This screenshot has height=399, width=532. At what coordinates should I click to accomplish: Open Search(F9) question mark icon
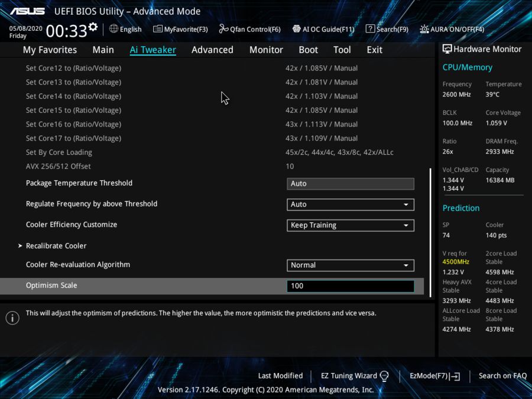[370, 29]
